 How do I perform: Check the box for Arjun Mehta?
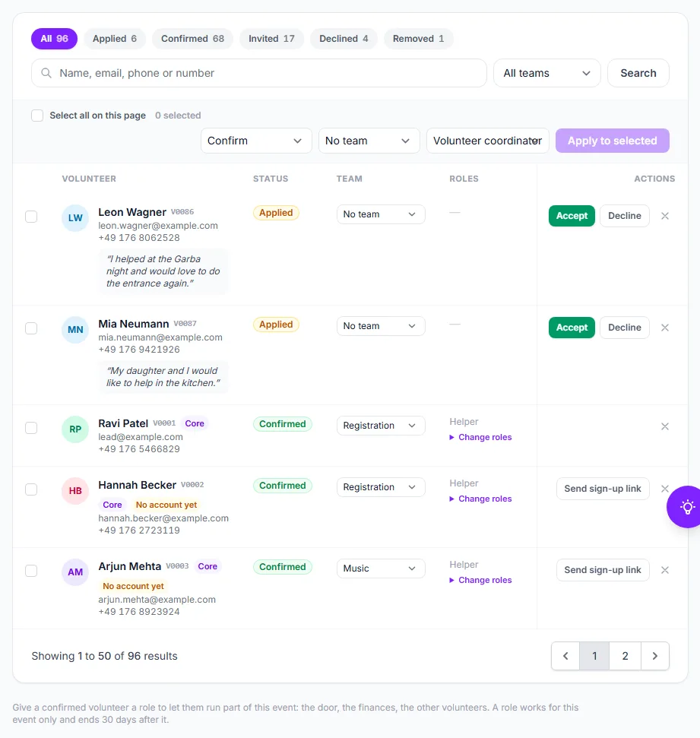[31, 571]
